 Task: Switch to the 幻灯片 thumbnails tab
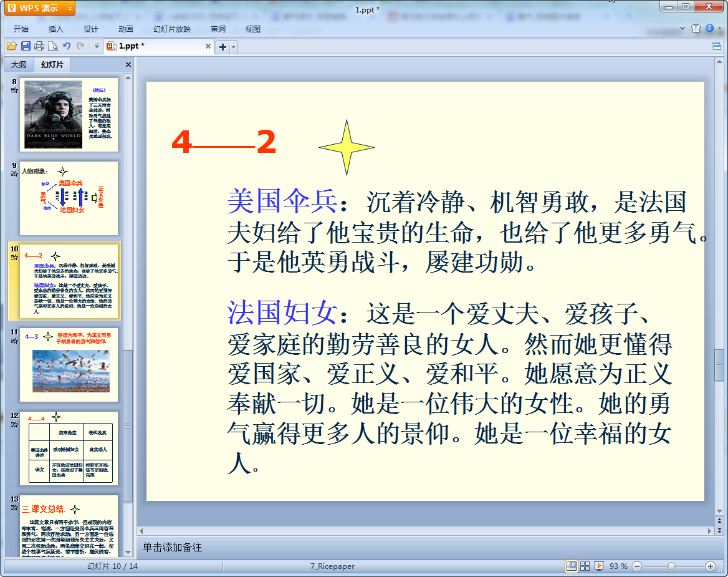[x=52, y=65]
